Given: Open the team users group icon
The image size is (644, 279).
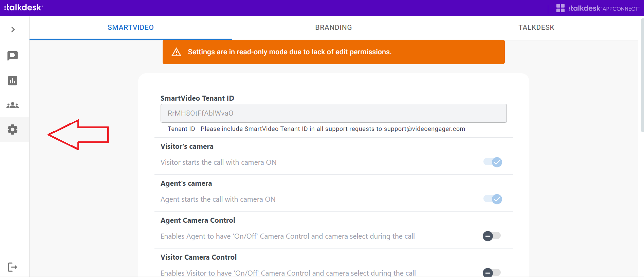Looking at the screenshot, I should (x=13, y=105).
